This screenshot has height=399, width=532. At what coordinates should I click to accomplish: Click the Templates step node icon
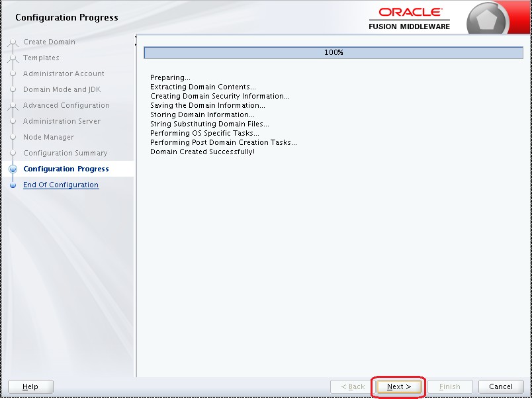[13, 58]
